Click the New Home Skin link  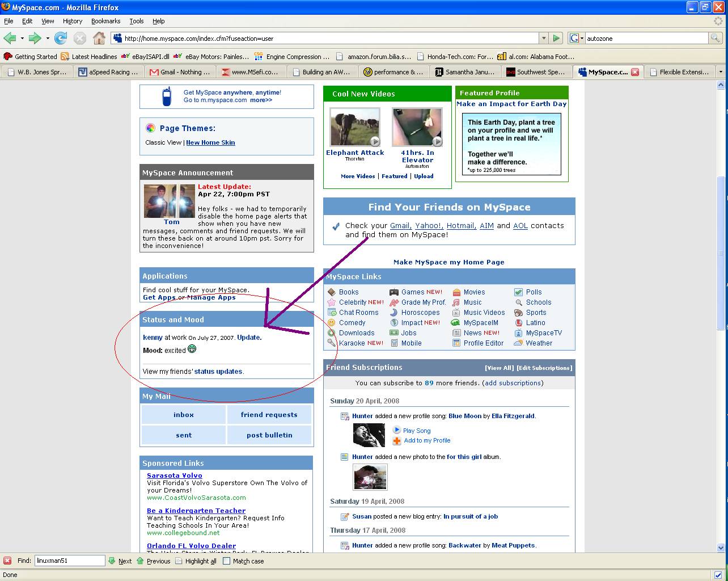tap(210, 142)
